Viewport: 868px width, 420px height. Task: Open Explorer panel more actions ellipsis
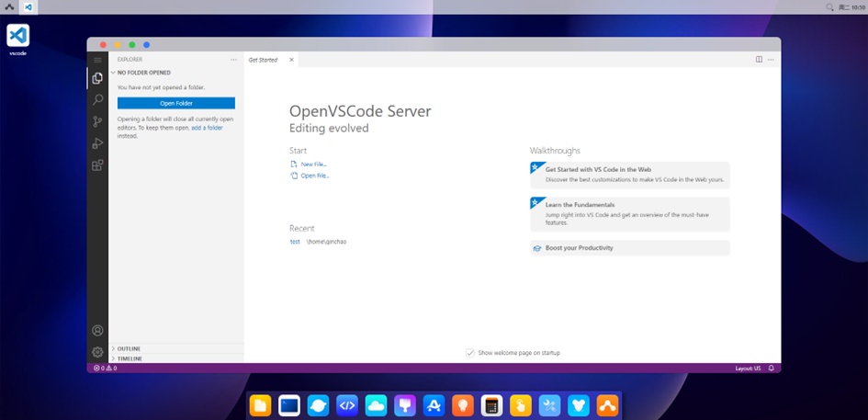pos(233,60)
